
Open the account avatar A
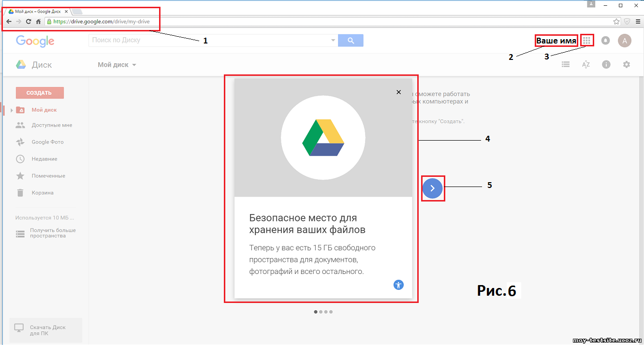click(625, 41)
